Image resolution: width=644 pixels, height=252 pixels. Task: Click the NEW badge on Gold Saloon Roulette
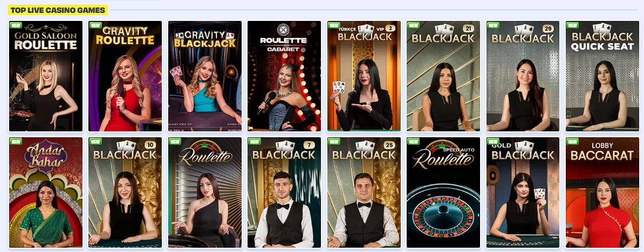pyautogui.click(x=16, y=25)
